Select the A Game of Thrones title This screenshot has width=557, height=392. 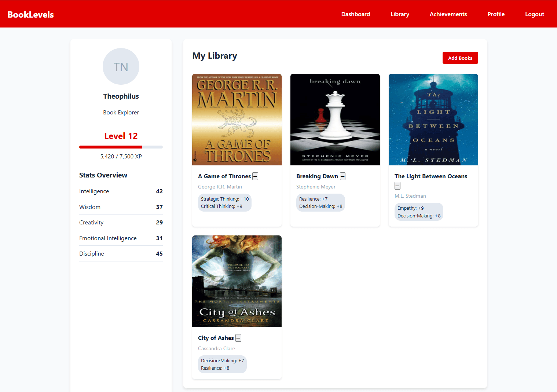click(224, 176)
